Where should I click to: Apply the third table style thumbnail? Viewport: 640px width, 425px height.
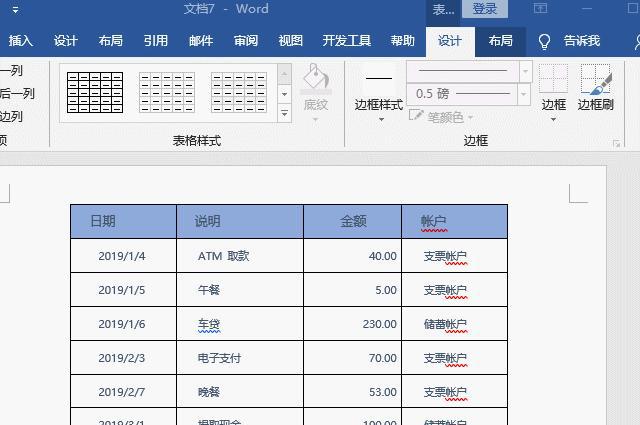[239, 92]
